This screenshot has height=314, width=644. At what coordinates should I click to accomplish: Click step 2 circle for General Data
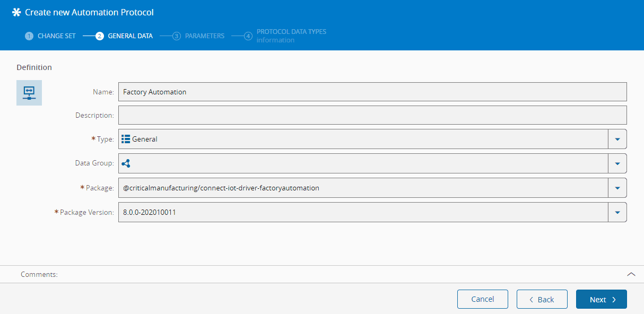point(100,36)
